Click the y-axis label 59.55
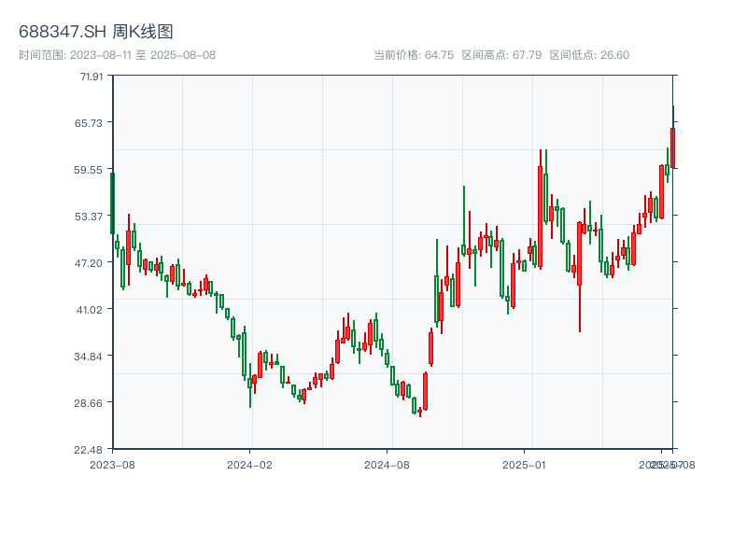Screen dimensions: 747x560 [x=88, y=170]
